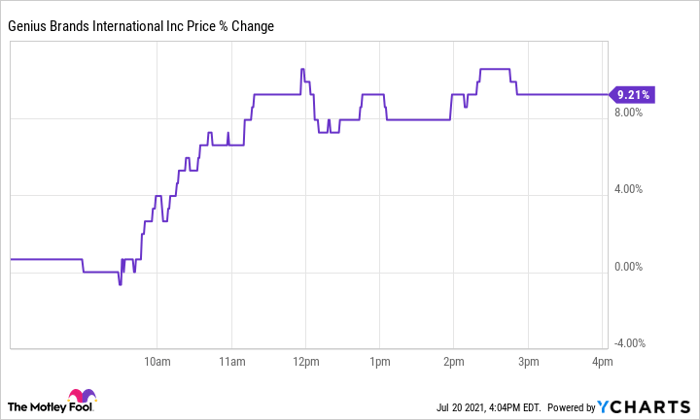Select the 11am time axis label
This screenshot has height=420, width=700.
230,361
